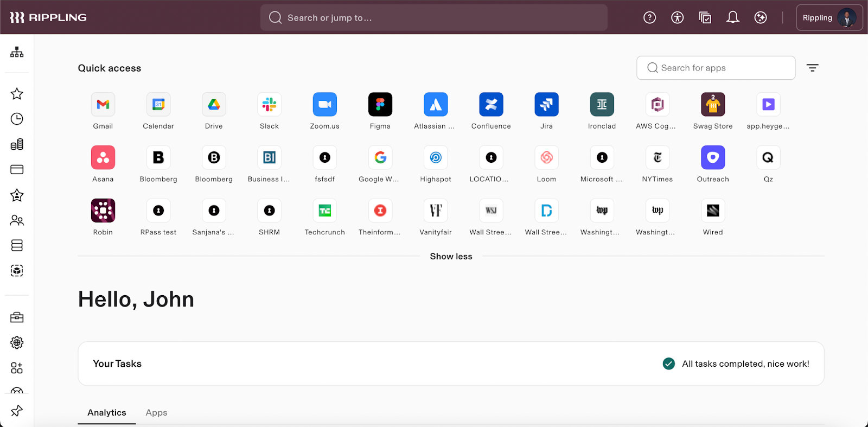The image size is (868, 427).
Task: Open the Outreach app
Action: pos(713,158)
